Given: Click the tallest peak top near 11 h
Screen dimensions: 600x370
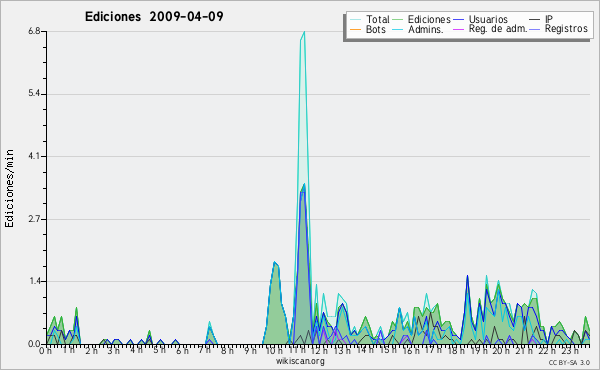Looking at the screenshot, I should [304, 32].
